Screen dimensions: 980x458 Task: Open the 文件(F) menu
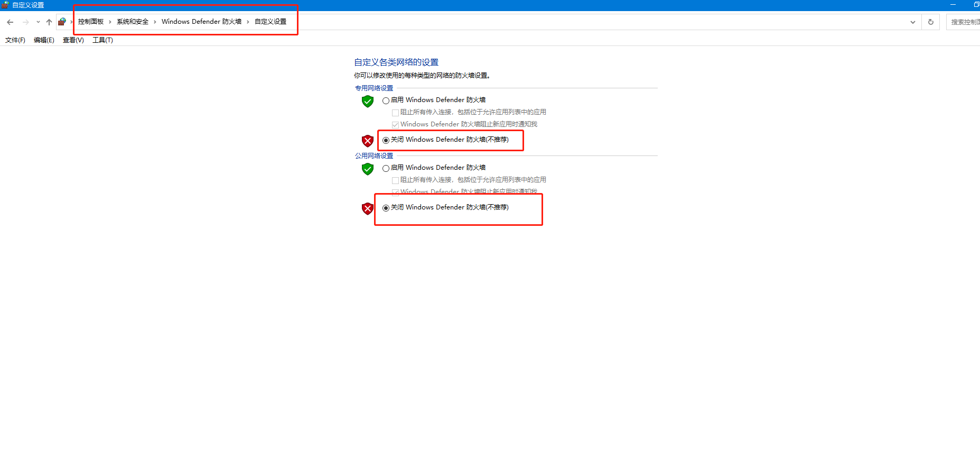click(x=15, y=40)
